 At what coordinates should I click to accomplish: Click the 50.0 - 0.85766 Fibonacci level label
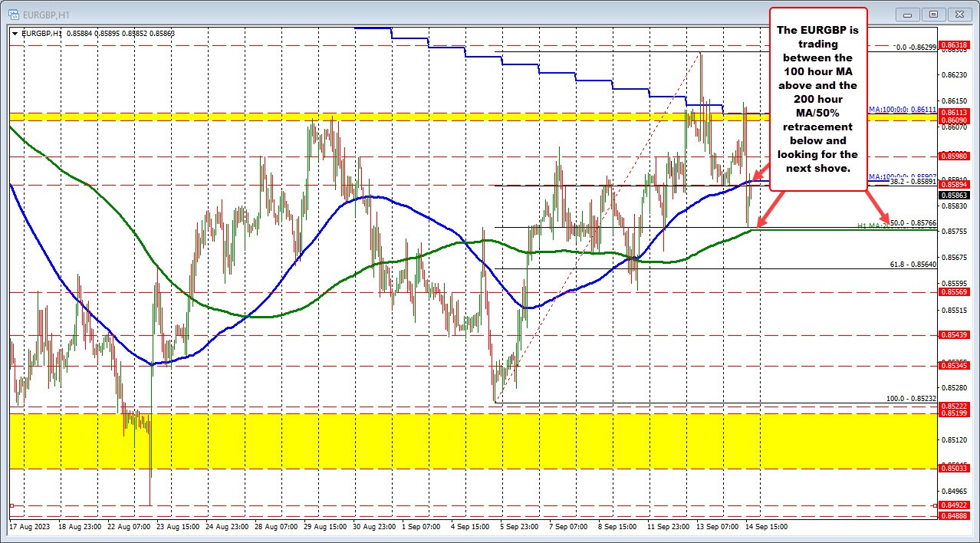[x=914, y=222]
